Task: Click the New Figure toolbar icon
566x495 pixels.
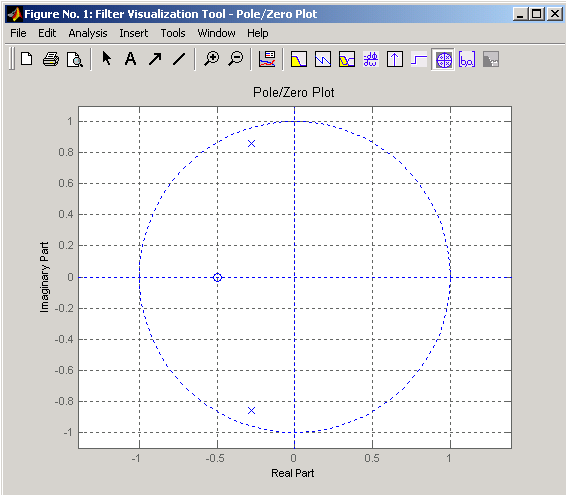Action: click(27, 59)
